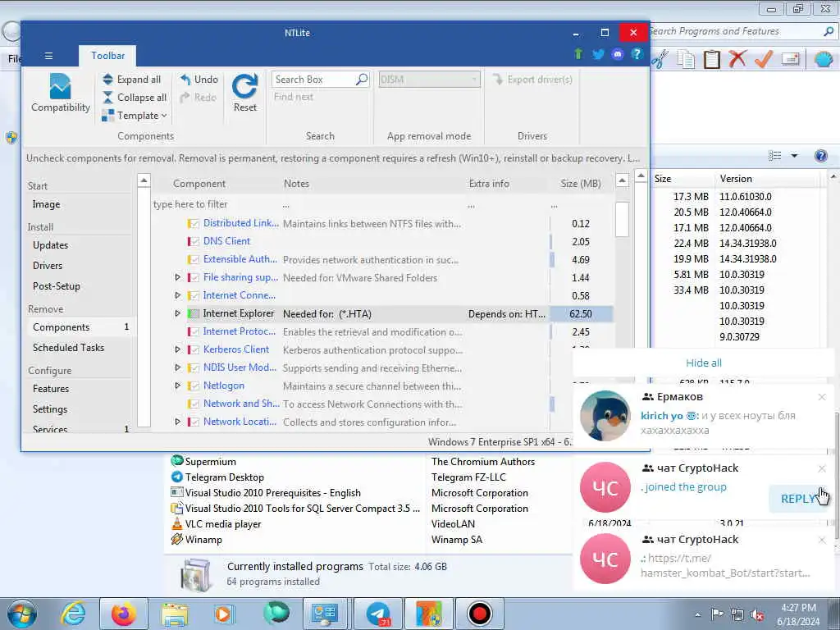Open the Drivers page in sidebar
840x630 pixels.
pos(48,266)
